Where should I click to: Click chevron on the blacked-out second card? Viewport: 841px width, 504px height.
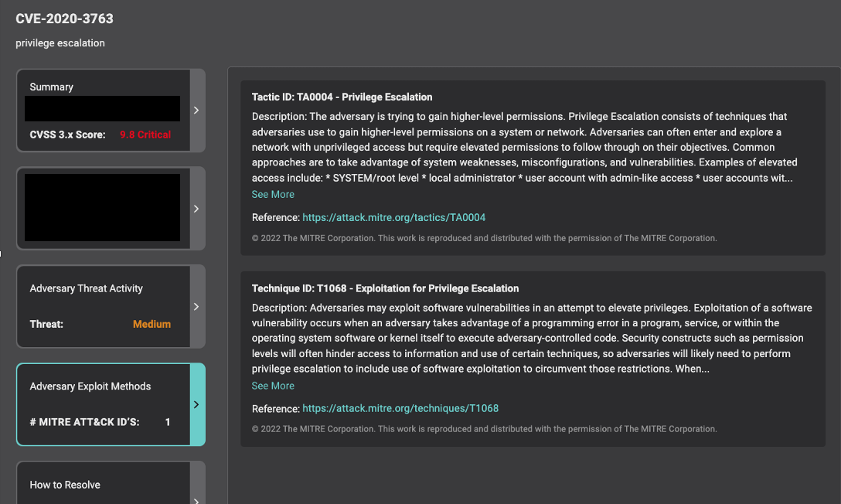tap(196, 209)
